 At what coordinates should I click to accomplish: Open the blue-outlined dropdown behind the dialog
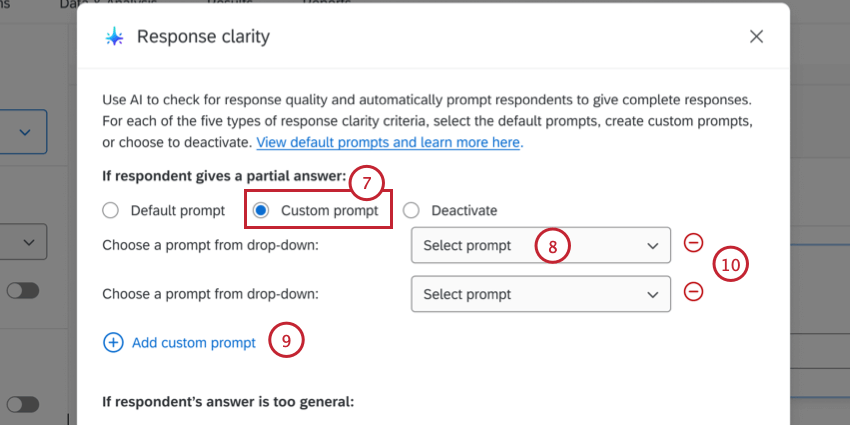tap(24, 132)
